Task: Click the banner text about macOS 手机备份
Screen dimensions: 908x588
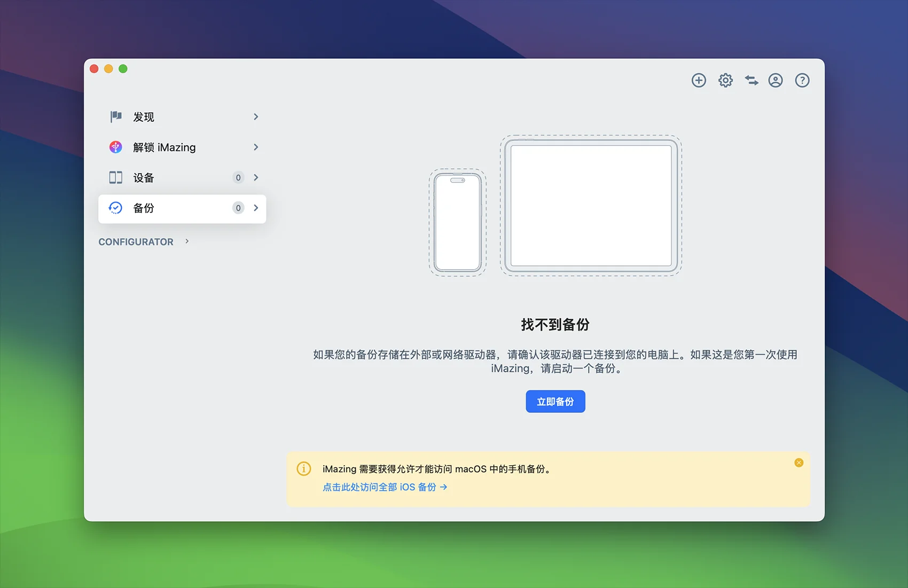Action: point(438,469)
